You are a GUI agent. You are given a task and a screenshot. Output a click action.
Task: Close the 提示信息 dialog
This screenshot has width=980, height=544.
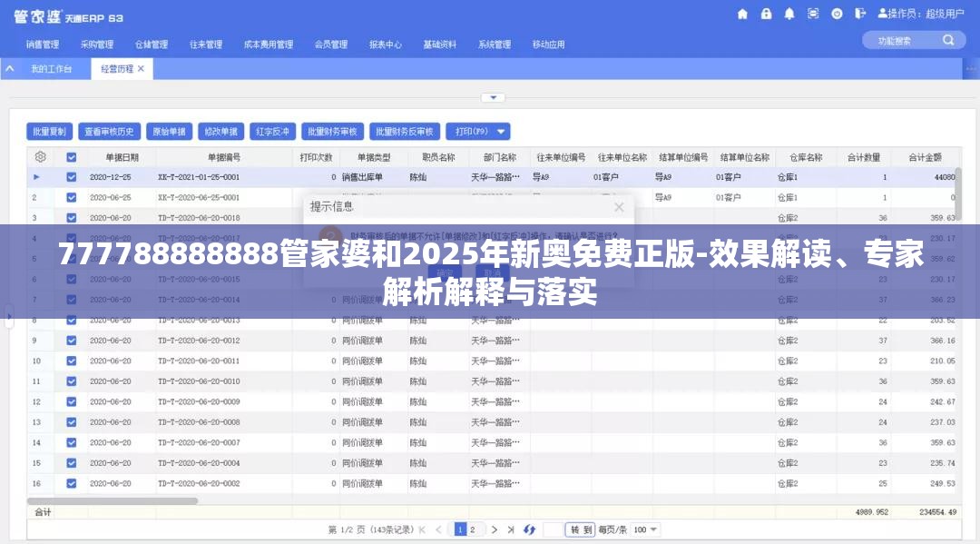619,207
